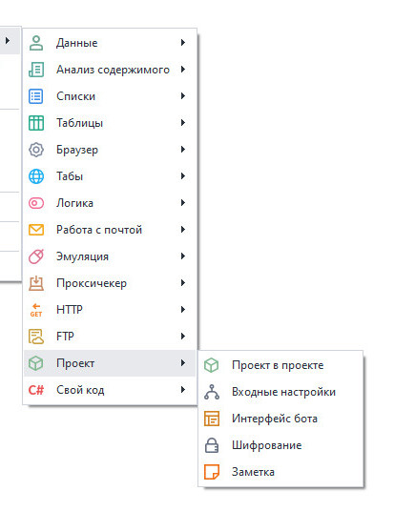Click the Работа с почтой envelope icon
Viewport: 394px width, 532px height.
pos(36,230)
